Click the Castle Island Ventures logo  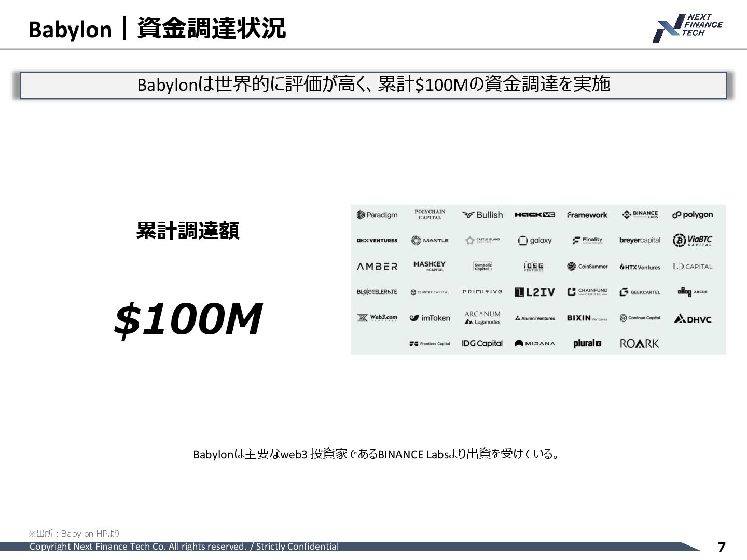click(x=482, y=241)
